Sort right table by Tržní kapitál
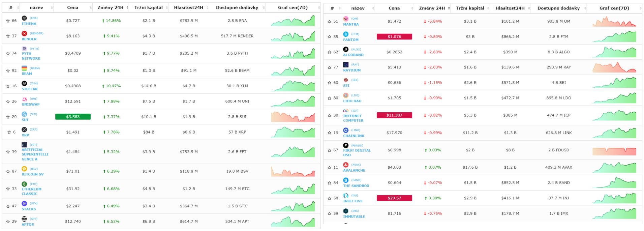 click(x=470, y=8)
